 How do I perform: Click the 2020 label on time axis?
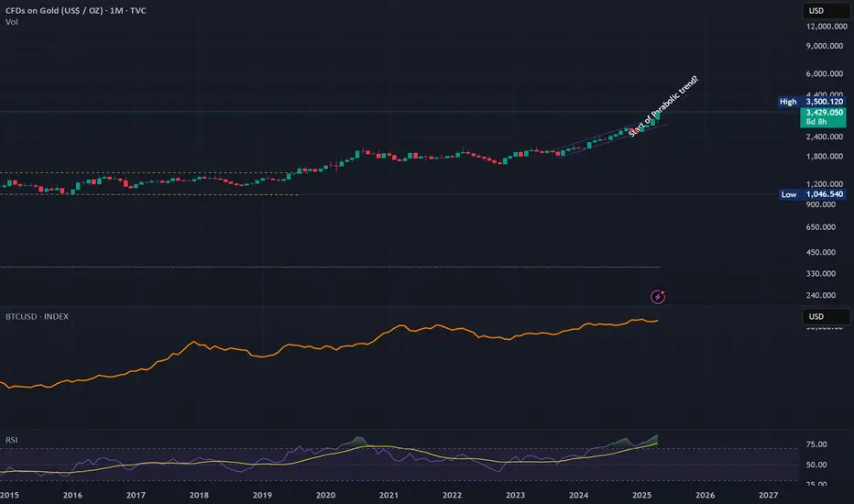tap(325, 495)
